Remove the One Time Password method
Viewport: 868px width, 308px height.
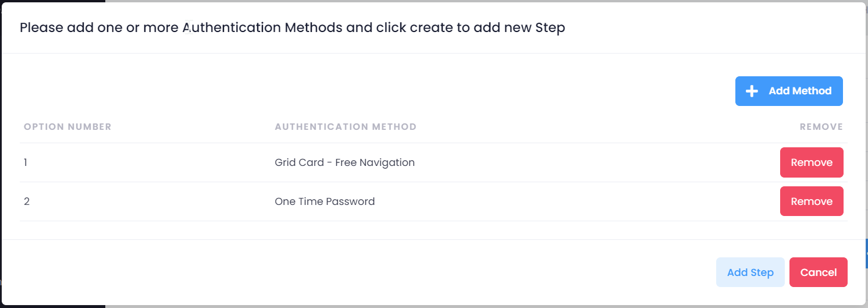tap(811, 201)
